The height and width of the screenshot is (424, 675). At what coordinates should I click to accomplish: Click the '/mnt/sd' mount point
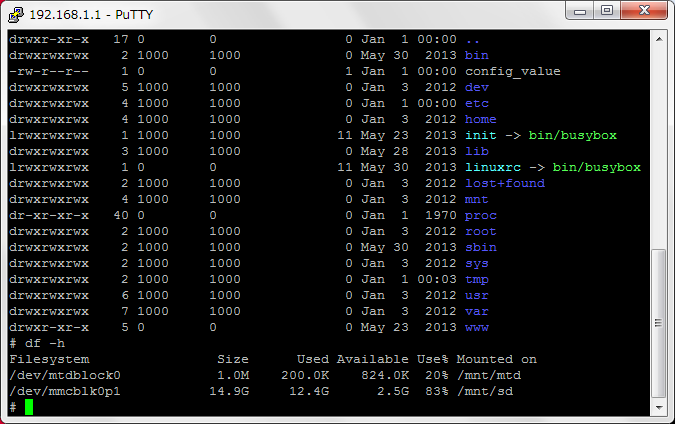click(485, 391)
